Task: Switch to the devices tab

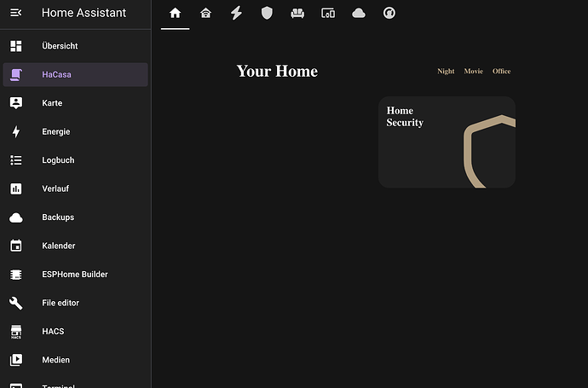Action: click(x=328, y=13)
